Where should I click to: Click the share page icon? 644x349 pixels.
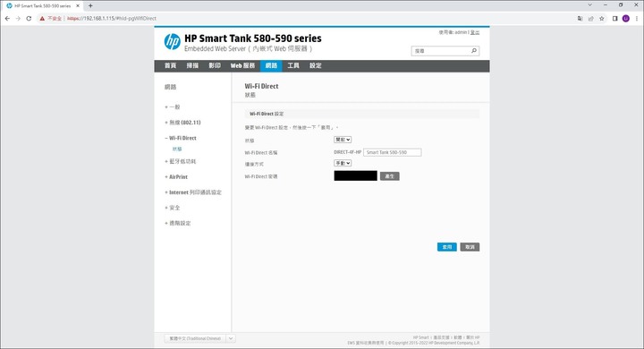tap(591, 19)
